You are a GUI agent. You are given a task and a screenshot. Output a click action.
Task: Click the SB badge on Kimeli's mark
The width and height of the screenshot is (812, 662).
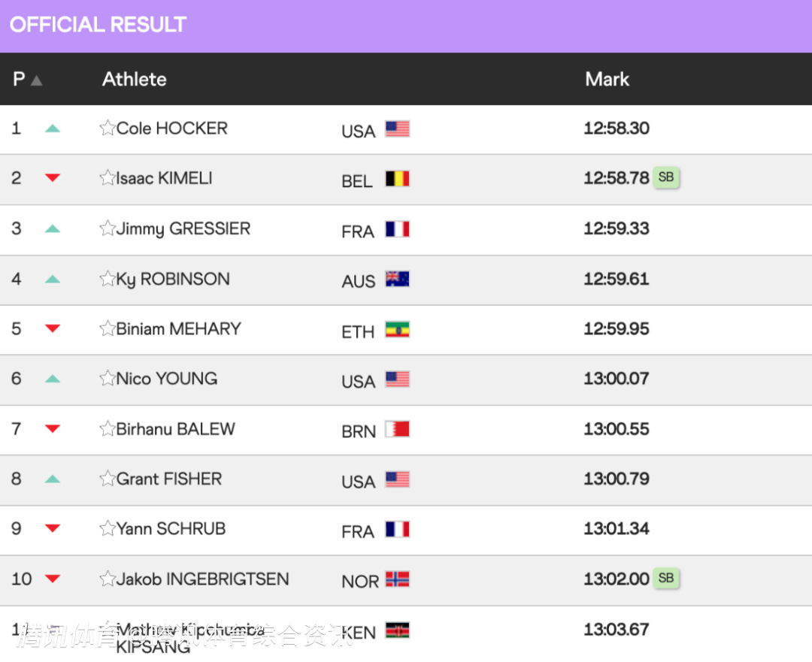(x=666, y=177)
